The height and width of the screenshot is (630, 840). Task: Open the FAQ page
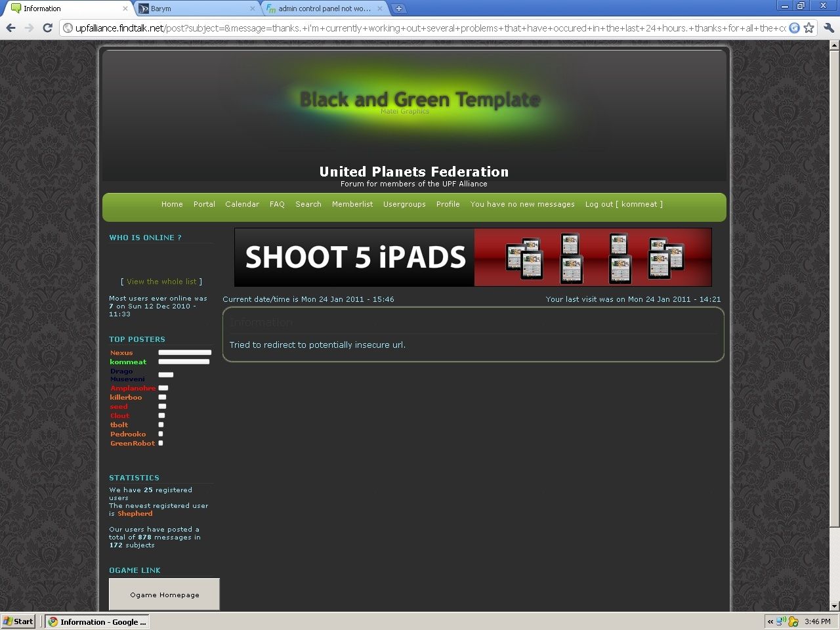click(277, 204)
